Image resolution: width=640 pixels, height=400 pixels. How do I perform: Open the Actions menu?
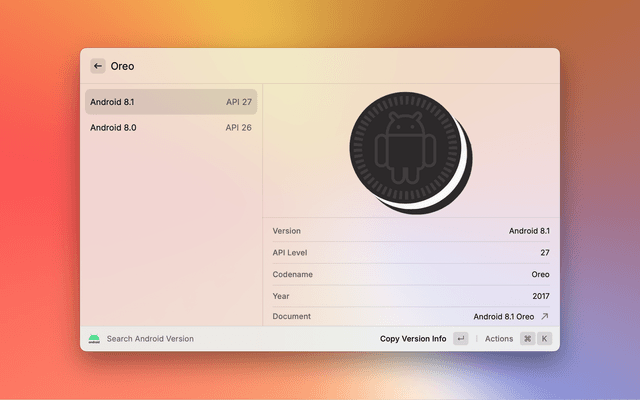tap(499, 339)
